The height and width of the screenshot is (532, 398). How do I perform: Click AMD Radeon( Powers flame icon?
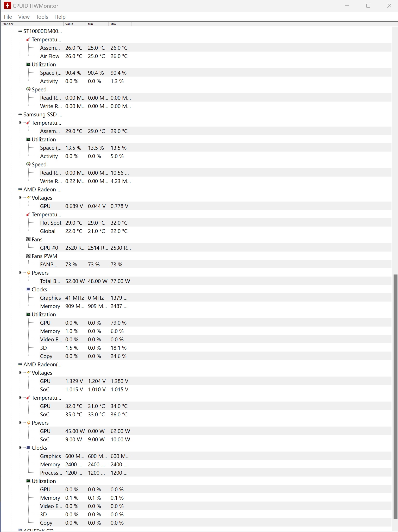28,423
